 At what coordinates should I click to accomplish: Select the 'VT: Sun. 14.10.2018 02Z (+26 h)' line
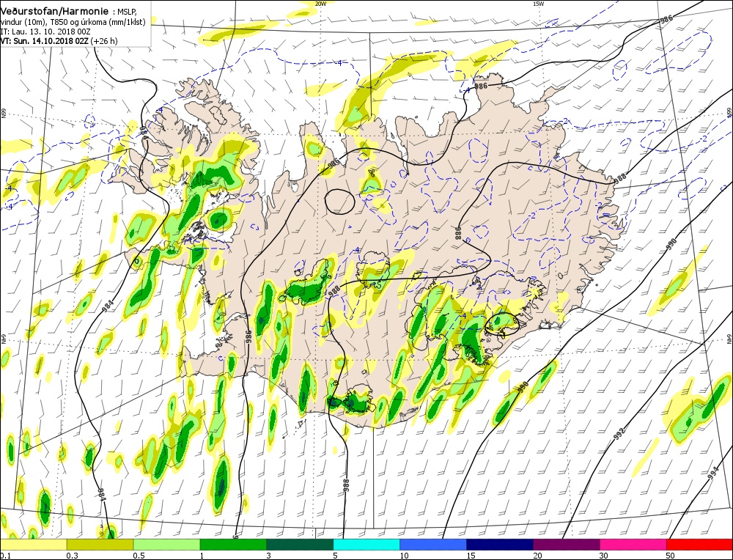click(x=59, y=41)
